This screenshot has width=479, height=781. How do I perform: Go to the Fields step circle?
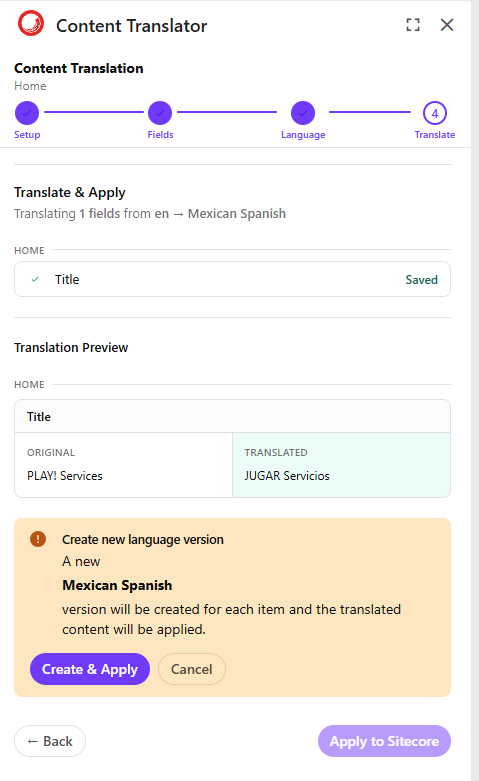tap(160, 113)
